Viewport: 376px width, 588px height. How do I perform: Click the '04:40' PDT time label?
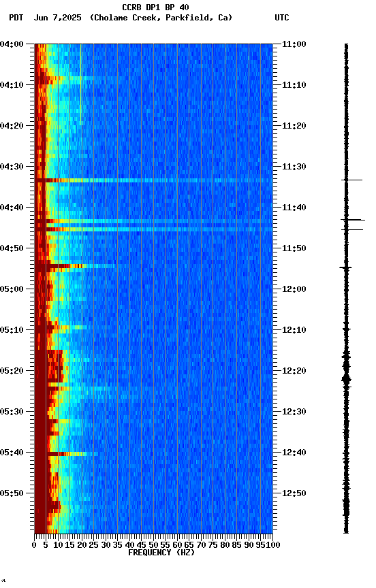(x=12, y=208)
